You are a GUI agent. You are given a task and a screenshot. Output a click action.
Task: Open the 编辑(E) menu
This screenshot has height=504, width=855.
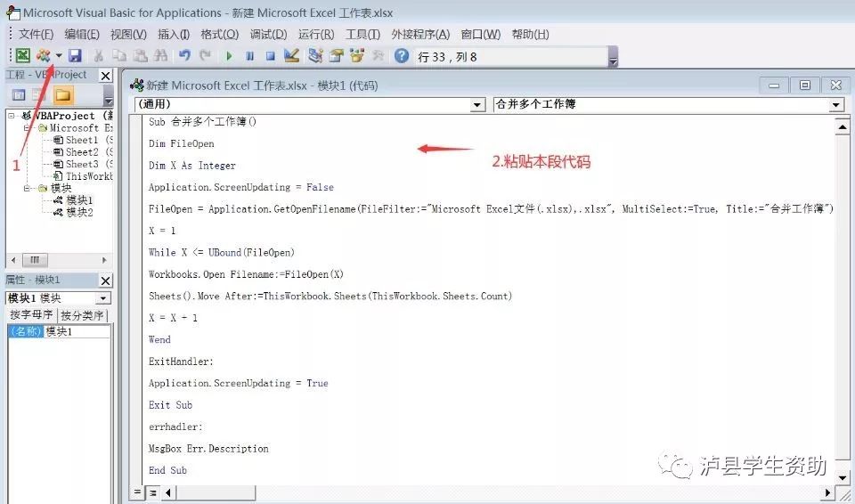coord(82,35)
